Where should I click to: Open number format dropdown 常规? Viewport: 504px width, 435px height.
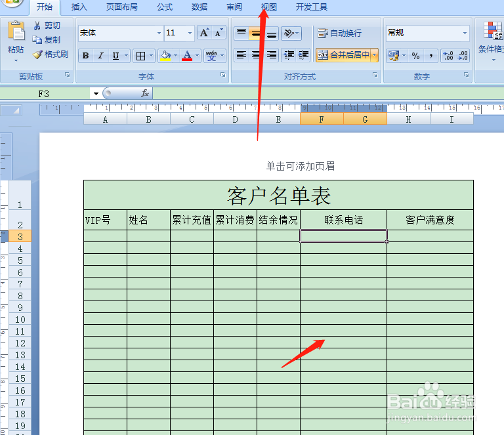click(x=465, y=33)
